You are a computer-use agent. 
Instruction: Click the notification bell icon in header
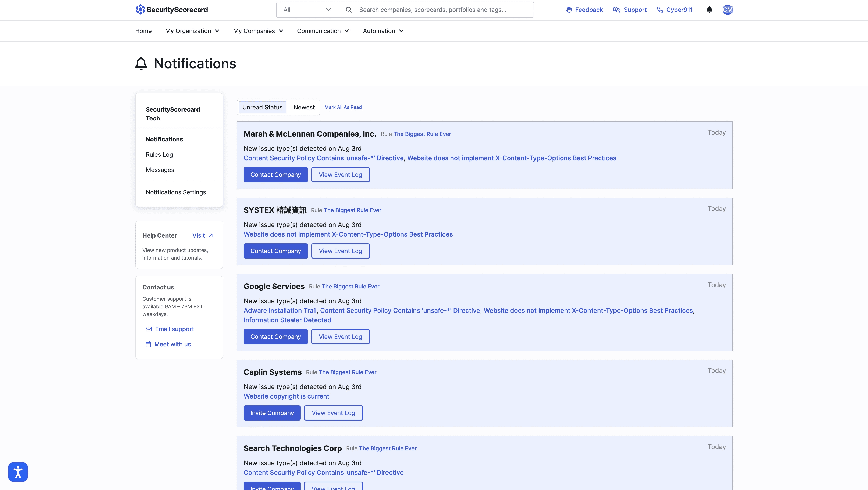pos(709,10)
